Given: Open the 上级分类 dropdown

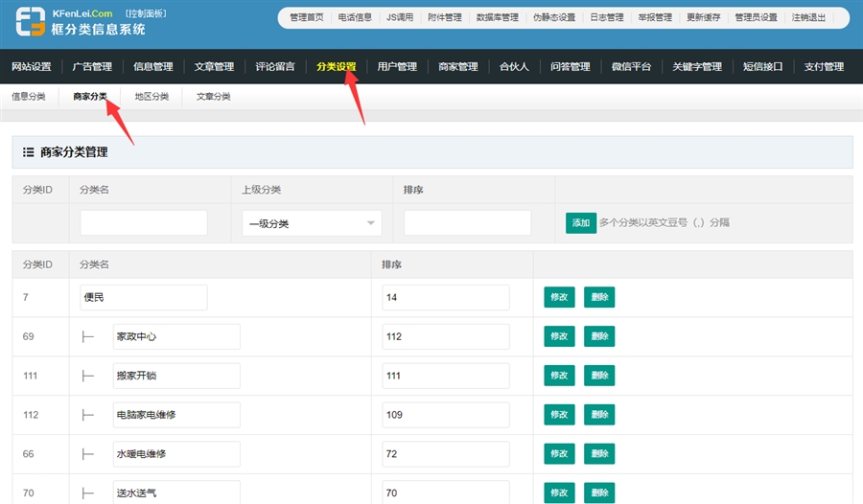Looking at the screenshot, I should [312, 223].
